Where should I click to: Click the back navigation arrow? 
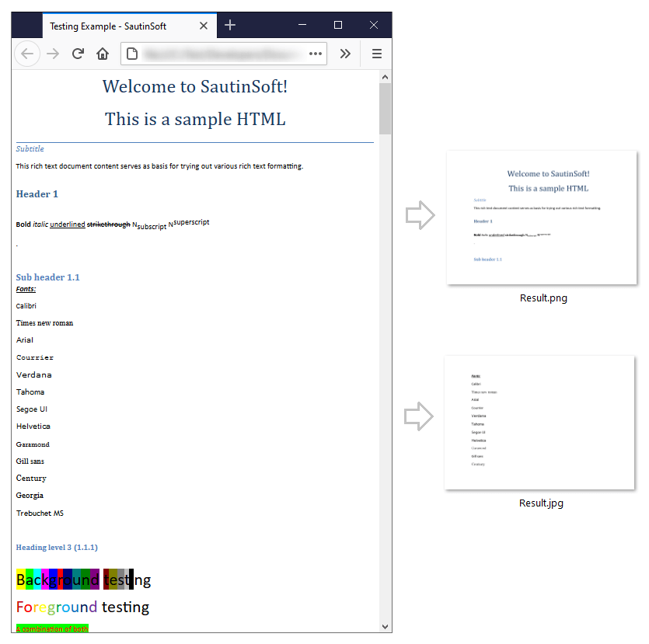26,54
